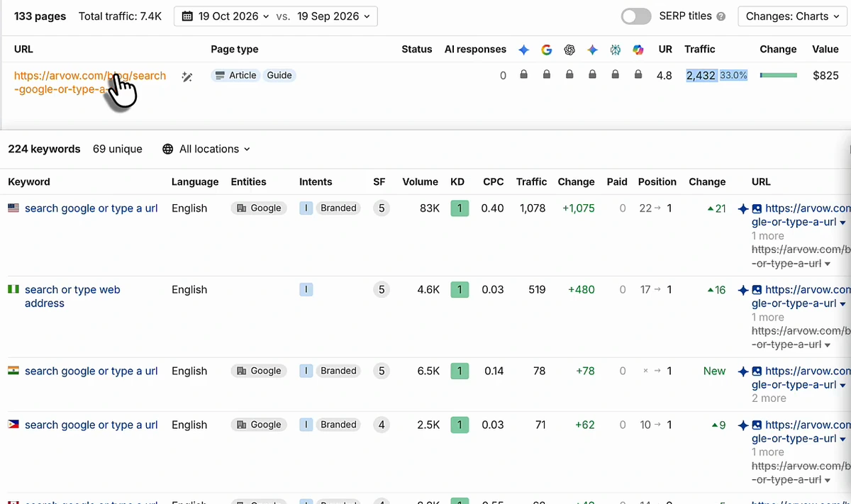This screenshot has height=504, width=851.
Task: Click the I intent badge in the 4.6K volume row
Action: 306,290
